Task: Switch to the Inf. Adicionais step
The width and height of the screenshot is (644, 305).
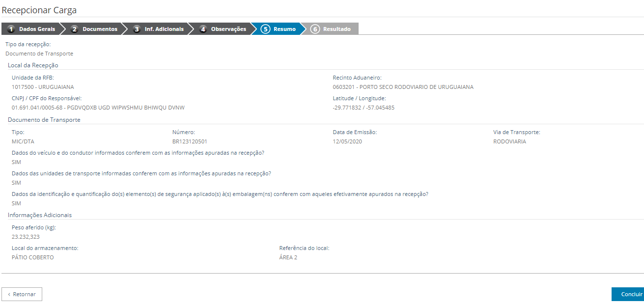Action: click(164, 29)
